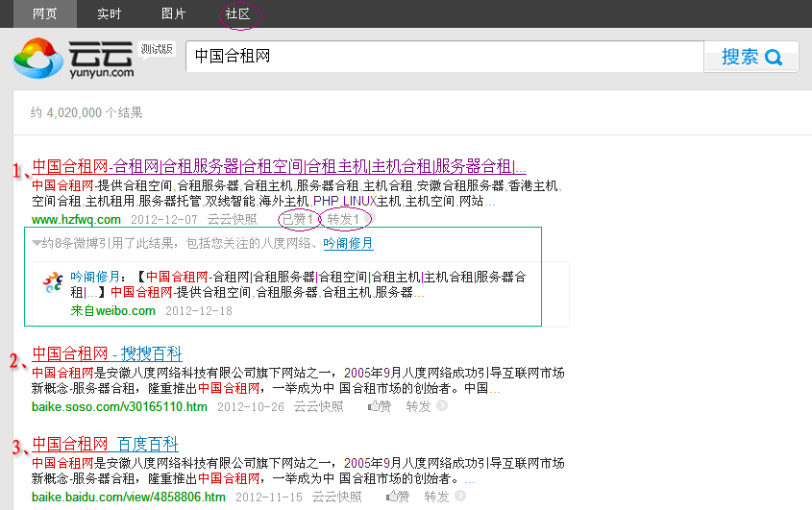Open the 图片 tab

pyautogui.click(x=174, y=13)
